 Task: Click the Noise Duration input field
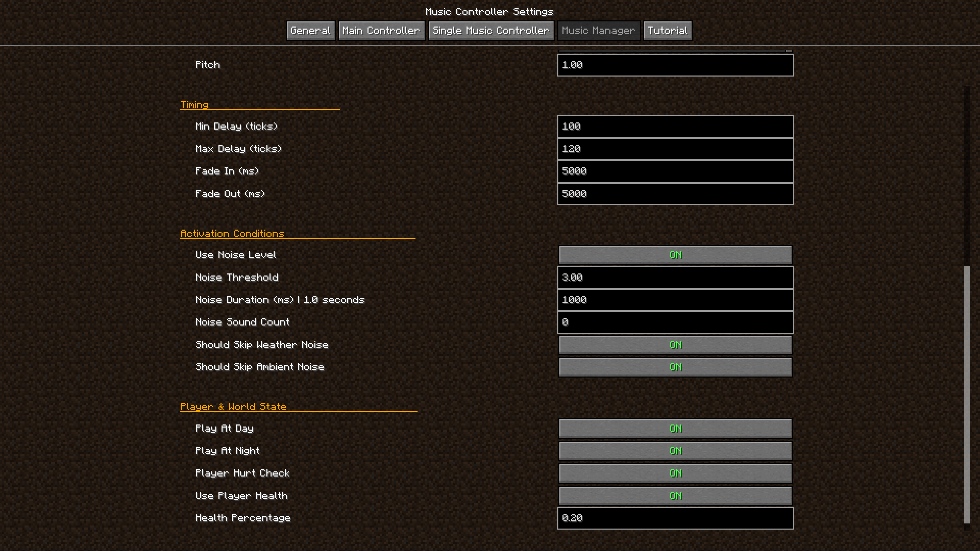click(675, 300)
